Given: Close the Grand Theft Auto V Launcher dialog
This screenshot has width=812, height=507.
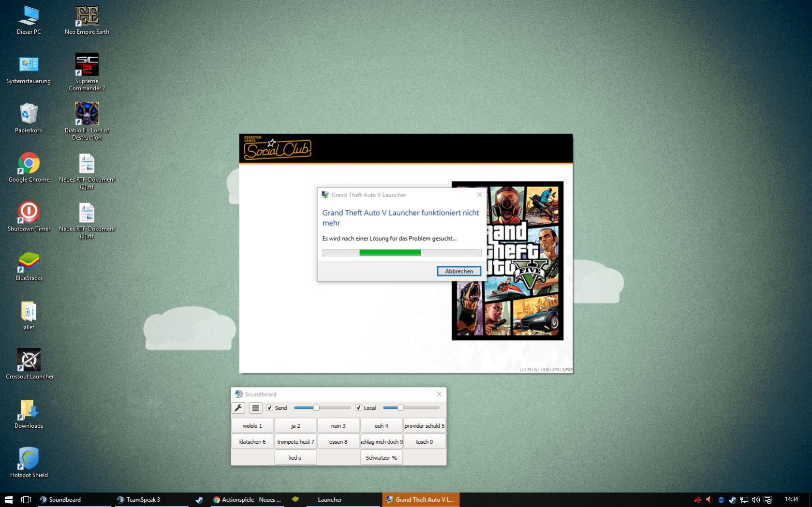Looking at the screenshot, I should tap(479, 195).
